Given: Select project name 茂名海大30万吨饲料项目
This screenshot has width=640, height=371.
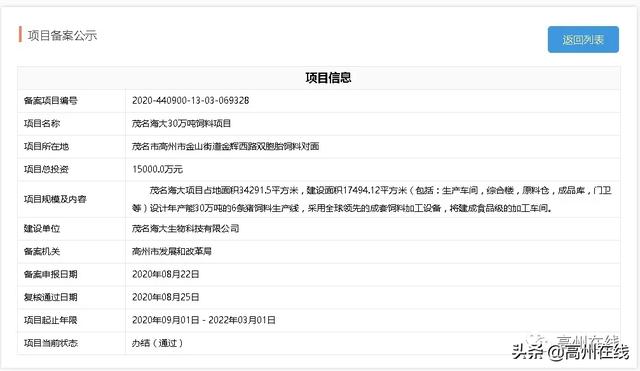Looking at the screenshot, I should [x=182, y=123].
